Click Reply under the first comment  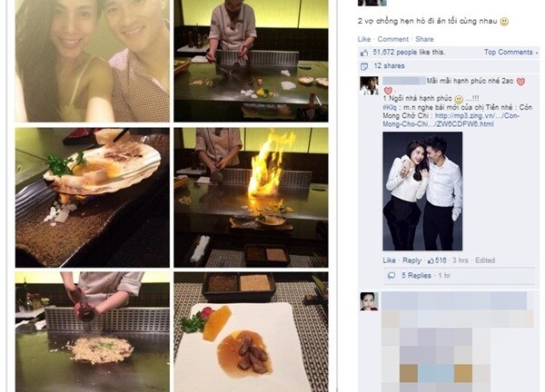(x=411, y=260)
